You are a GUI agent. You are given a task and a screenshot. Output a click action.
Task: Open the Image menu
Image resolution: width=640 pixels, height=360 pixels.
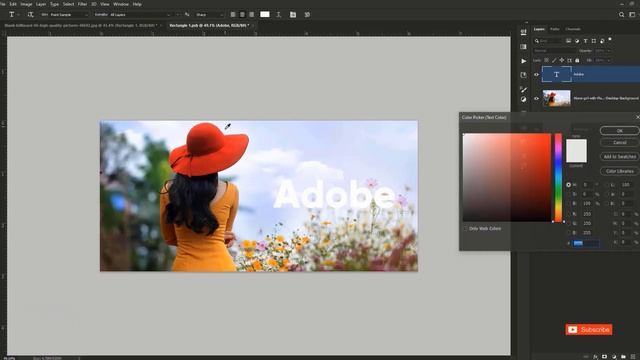26,4
